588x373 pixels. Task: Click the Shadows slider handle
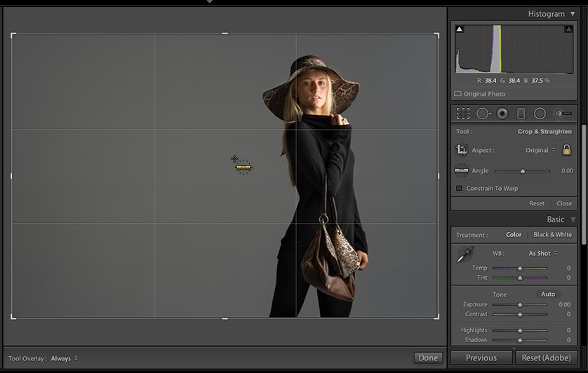click(x=520, y=340)
